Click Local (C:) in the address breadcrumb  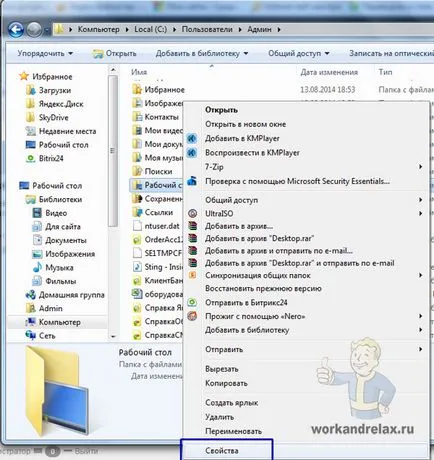point(151,29)
